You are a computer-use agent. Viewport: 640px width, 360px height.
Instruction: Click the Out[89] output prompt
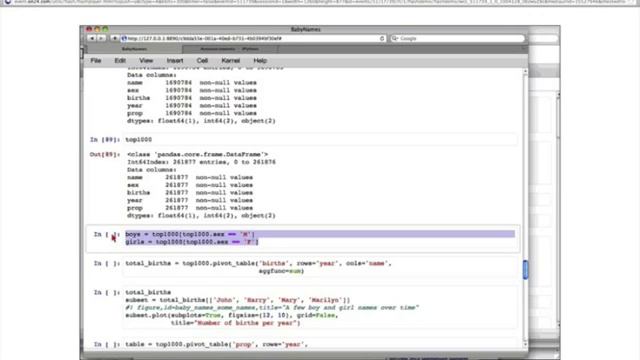(105, 155)
